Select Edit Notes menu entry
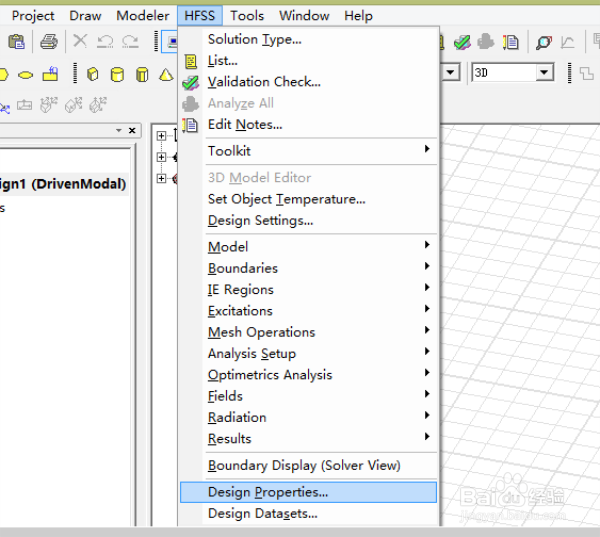 click(308, 125)
